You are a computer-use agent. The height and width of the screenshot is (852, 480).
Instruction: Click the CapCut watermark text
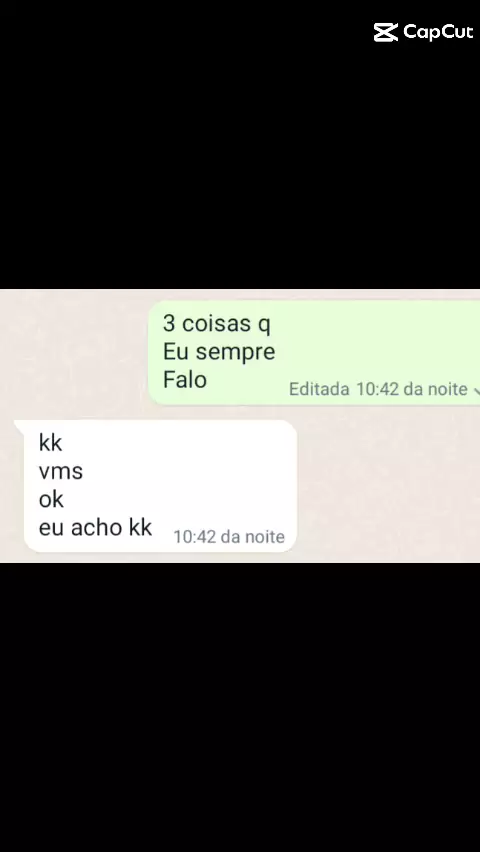[x=438, y=33]
